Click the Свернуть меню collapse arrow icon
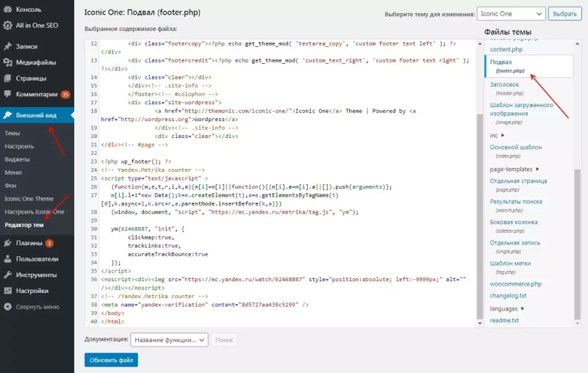The width and height of the screenshot is (588, 373). click(x=7, y=307)
